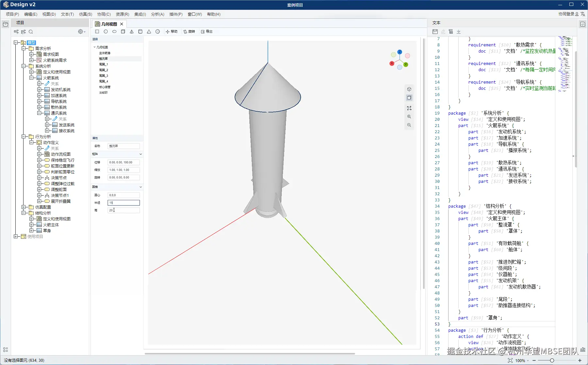Open the 100% zoom level dropdown

522,360
